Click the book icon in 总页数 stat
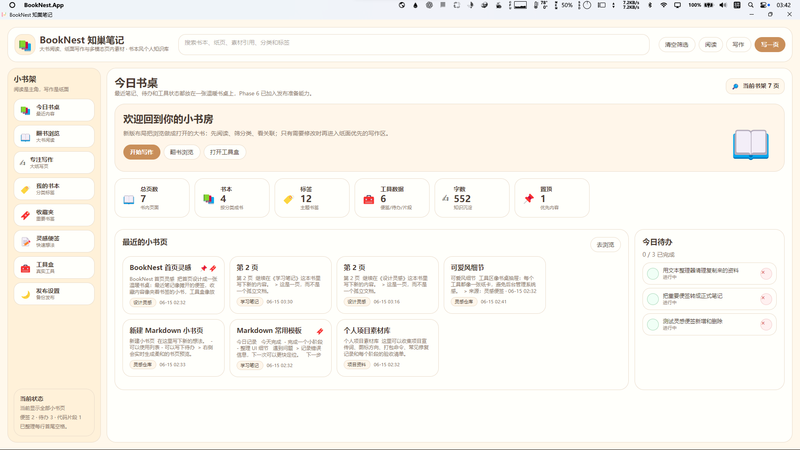800x450 pixels. [129, 199]
